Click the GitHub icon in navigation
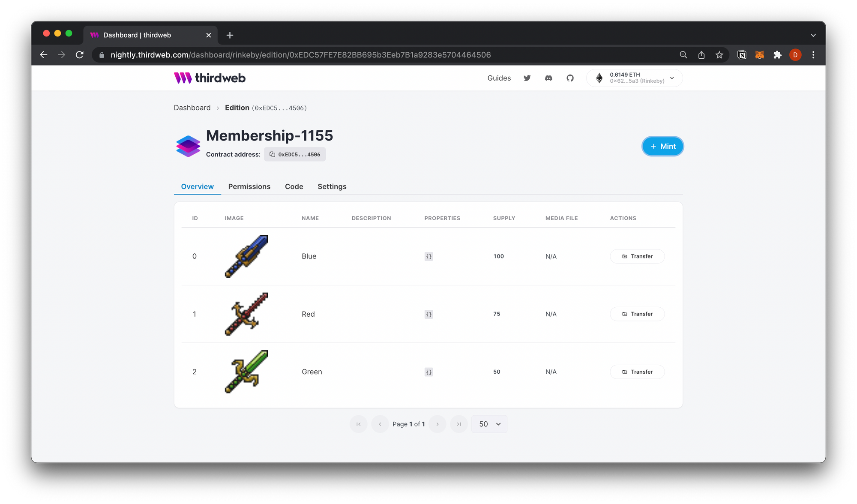 coord(570,78)
